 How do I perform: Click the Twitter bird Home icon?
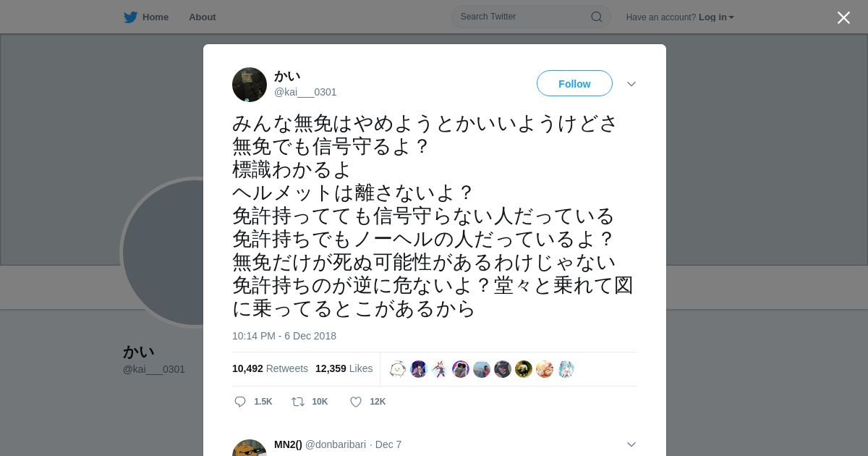click(130, 17)
